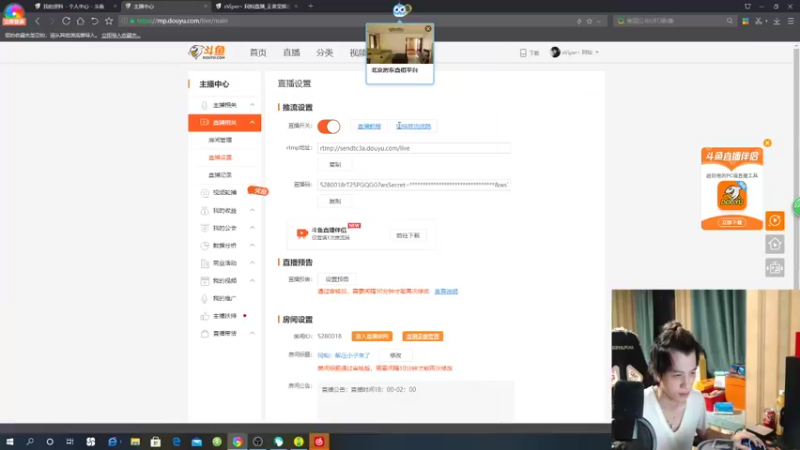This screenshot has height=450, width=800.
Task: Switch to the third browser tab
Action: [258, 6]
